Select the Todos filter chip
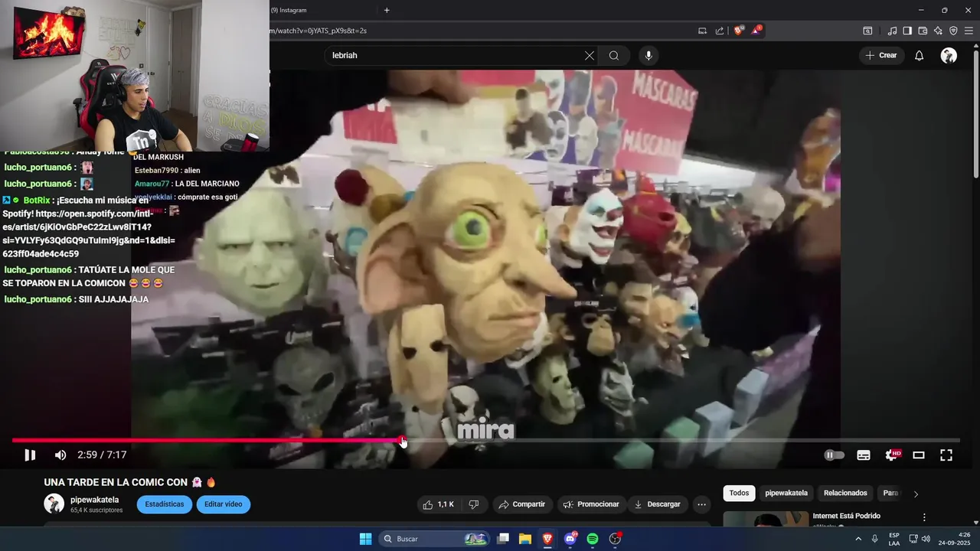980x551 pixels. pyautogui.click(x=739, y=494)
